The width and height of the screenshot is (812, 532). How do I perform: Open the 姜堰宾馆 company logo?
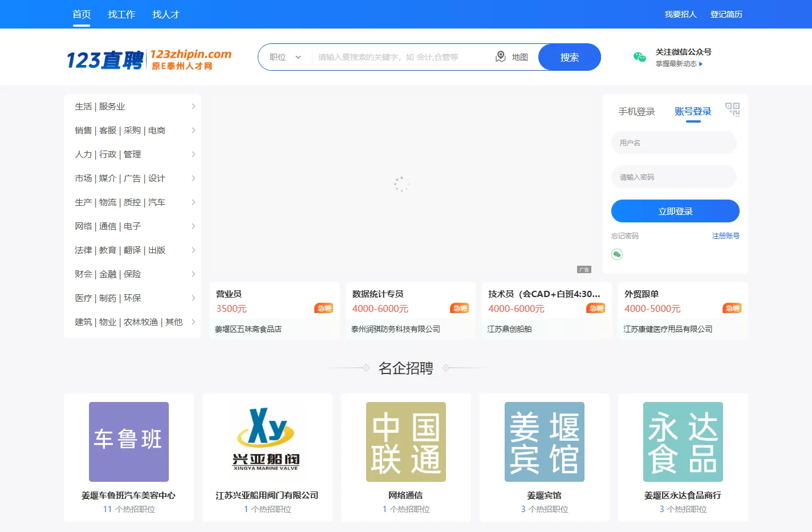(x=545, y=442)
